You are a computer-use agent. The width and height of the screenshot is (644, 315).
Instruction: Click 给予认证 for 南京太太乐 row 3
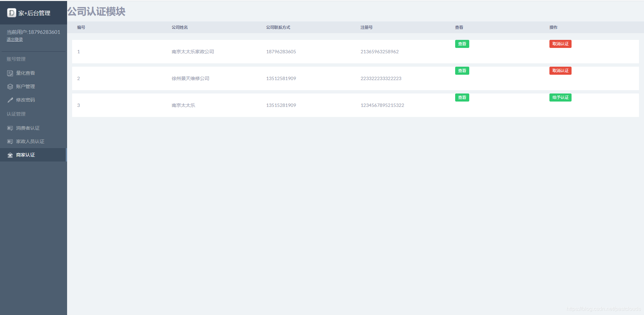click(560, 98)
